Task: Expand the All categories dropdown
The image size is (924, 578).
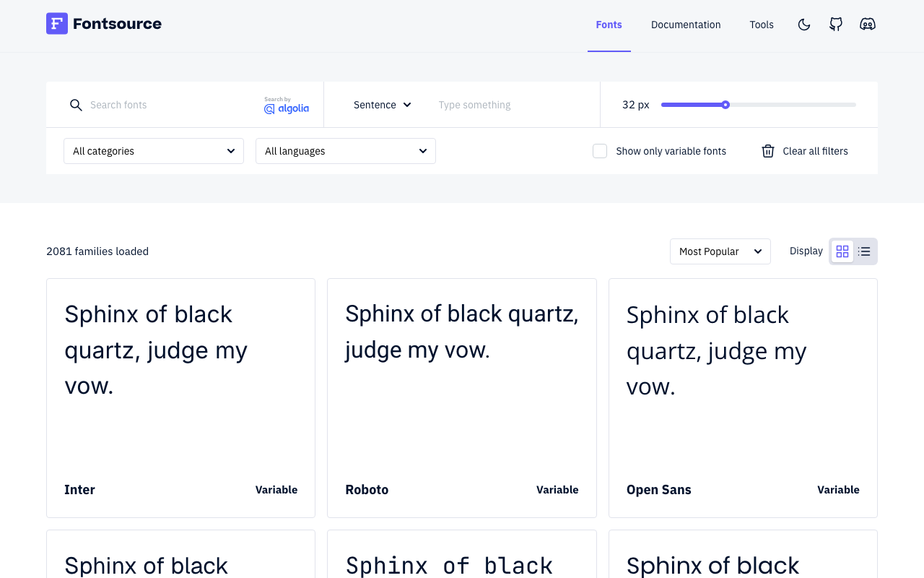Action: click(x=154, y=151)
